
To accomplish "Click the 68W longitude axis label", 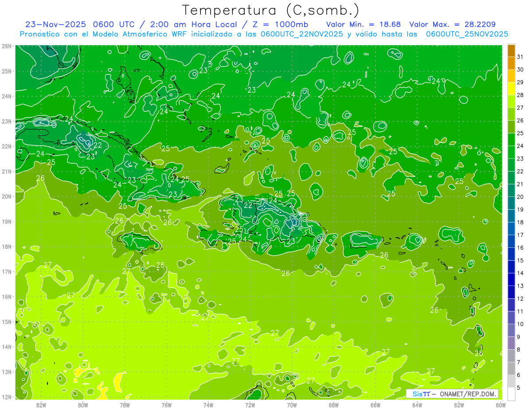I will coord(334,404).
